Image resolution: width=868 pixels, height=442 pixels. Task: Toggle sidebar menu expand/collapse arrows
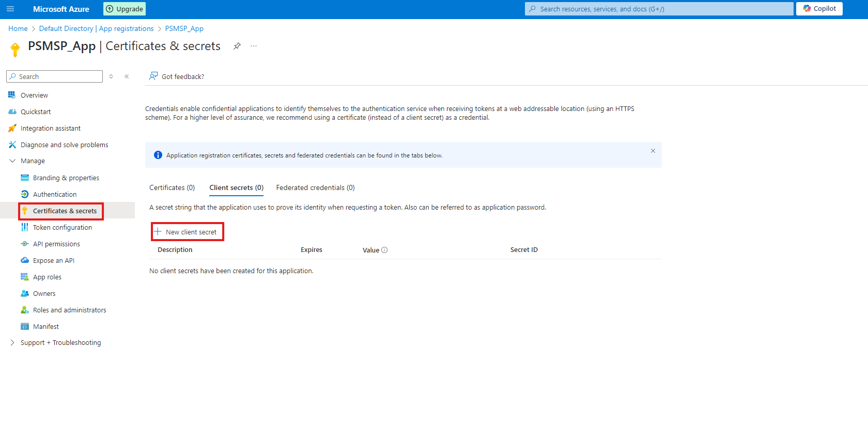tap(111, 76)
